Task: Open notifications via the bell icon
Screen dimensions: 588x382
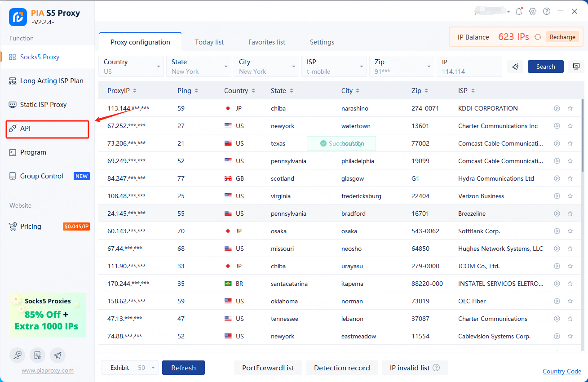Action: (519, 12)
